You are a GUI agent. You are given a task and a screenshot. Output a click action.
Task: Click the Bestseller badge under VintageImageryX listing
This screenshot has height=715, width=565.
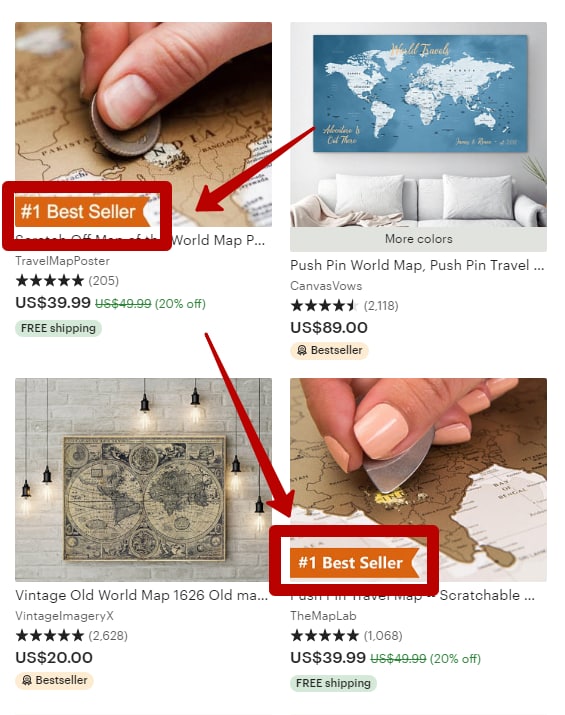click(54, 680)
